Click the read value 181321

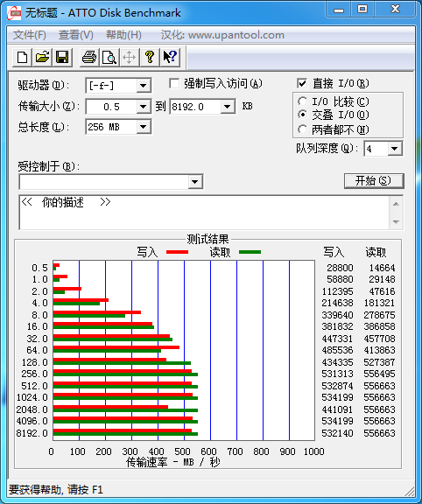(379, 303)
